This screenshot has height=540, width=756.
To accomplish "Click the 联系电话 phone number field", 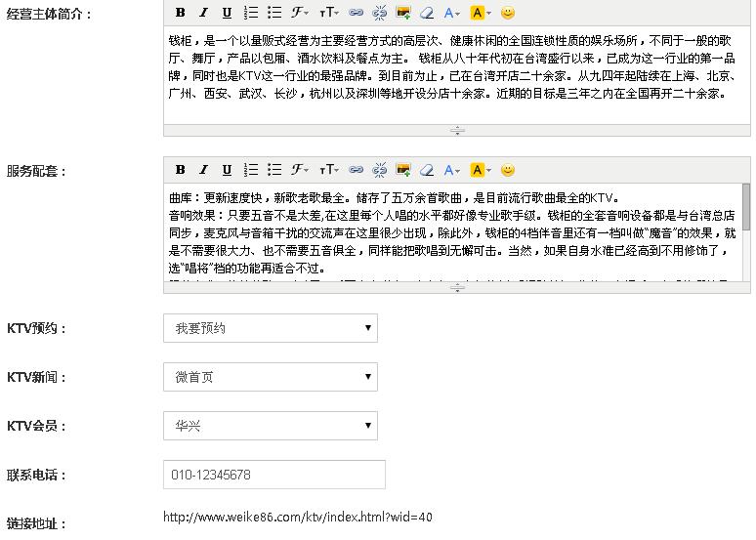I will (273, 476).
